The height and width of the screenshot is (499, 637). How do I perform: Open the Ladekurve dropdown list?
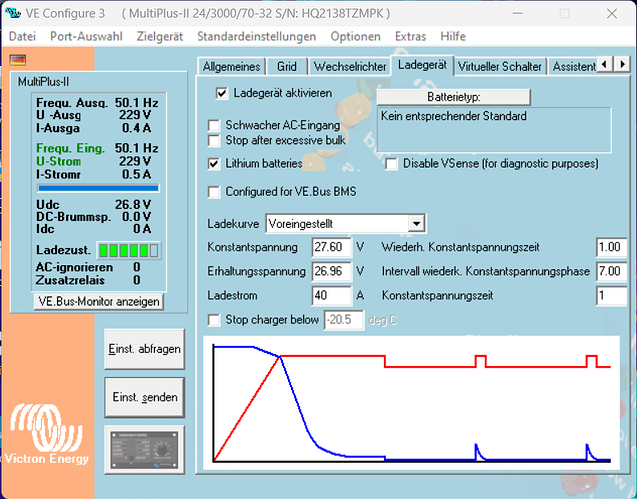click(417, 223)
